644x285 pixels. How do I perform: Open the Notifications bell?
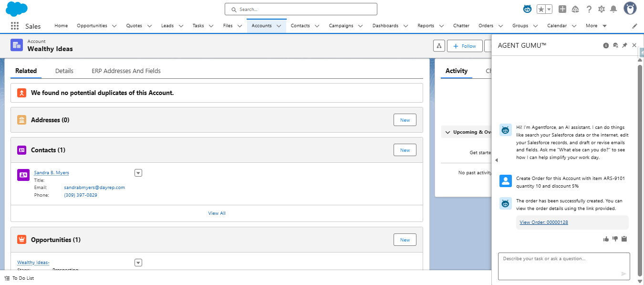point(614,9)
